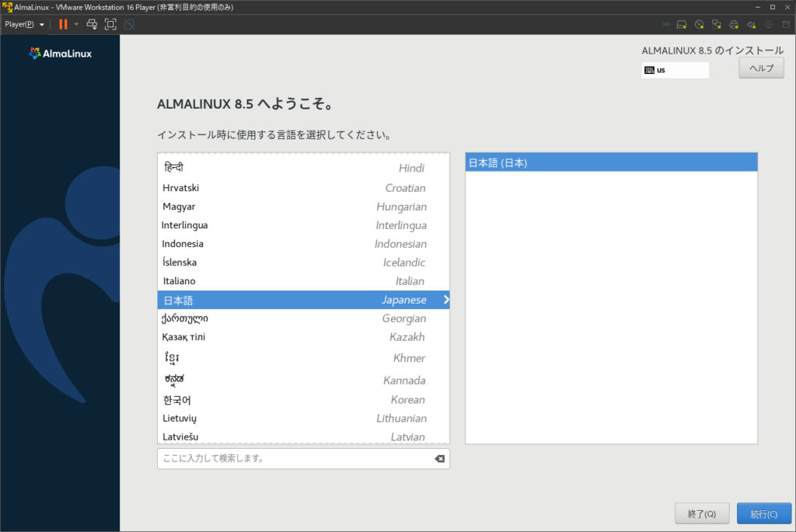This screenshot has width=796, height=532.
Task: Enter full screen mode in VMware toolbar
Action: 110,24
